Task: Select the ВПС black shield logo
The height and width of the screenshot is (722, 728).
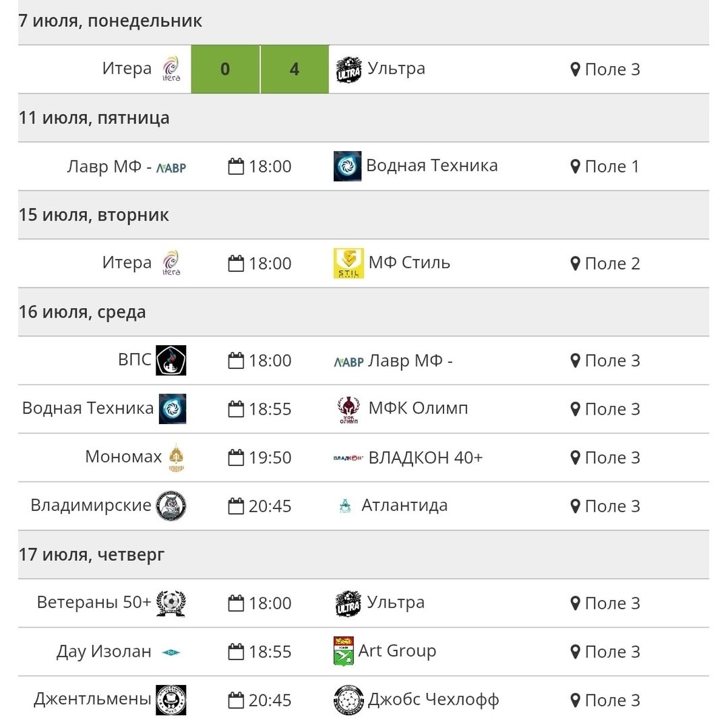Action: 171,360
